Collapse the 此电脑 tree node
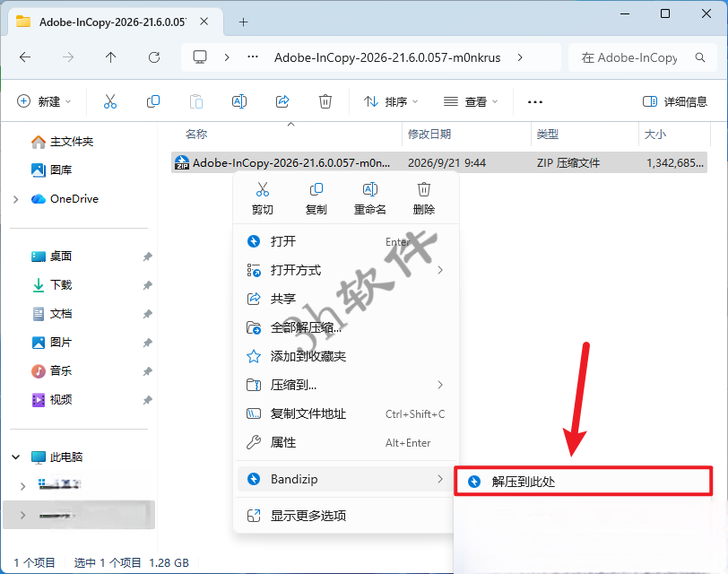This screenshot has width=728, height=574. click(x=16, y=457)
